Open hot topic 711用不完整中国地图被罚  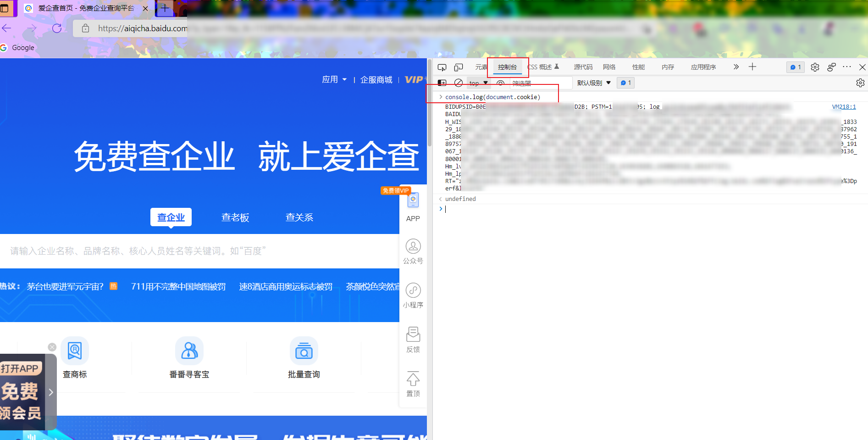click(178, 287)
